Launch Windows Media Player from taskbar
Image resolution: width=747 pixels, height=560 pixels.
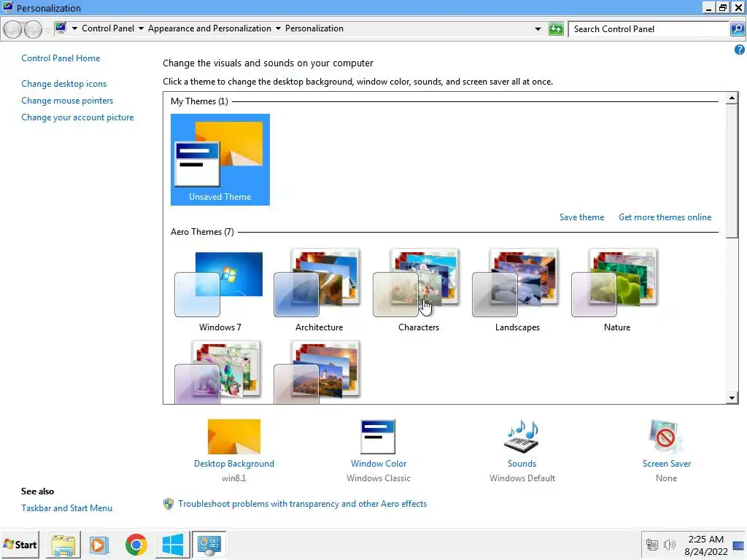click(x=99, y=545)
